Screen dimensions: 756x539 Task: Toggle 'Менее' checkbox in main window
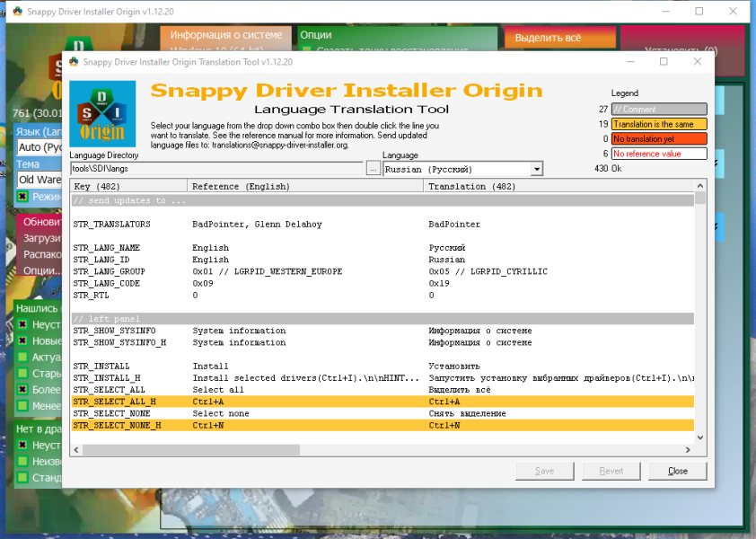point(22,405)
